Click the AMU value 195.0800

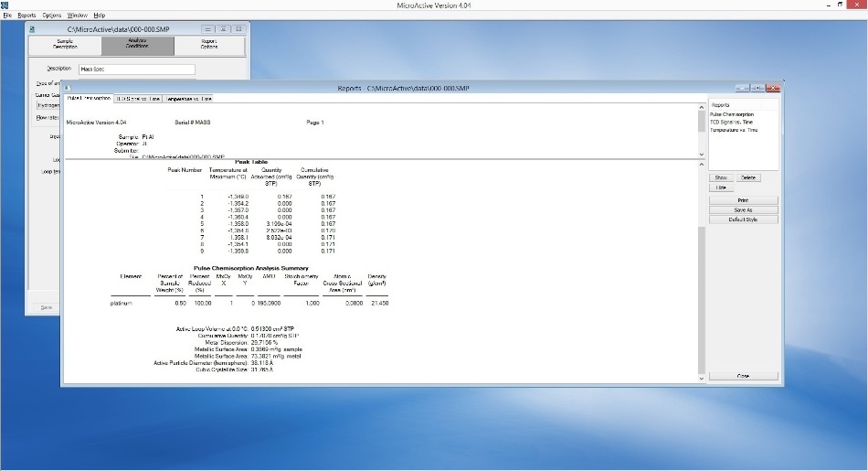[269, 303]
